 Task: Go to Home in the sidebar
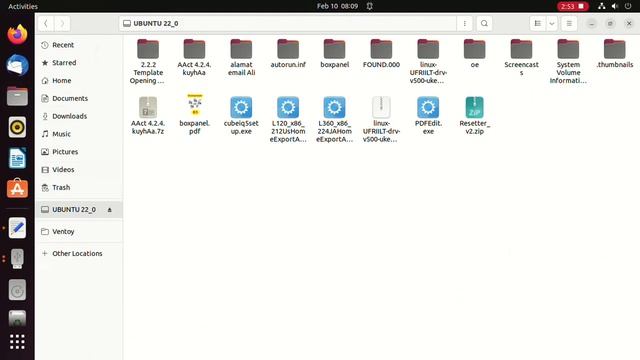(79, 80)
